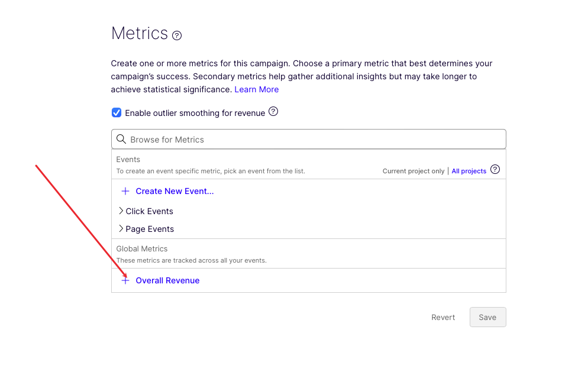Image resolution: width=588 pixels, height=378 pixels.
Task: Click the 'Enable outlier smoothing for revenue' label
Action: pyautogui.click(x=195, y=113)
